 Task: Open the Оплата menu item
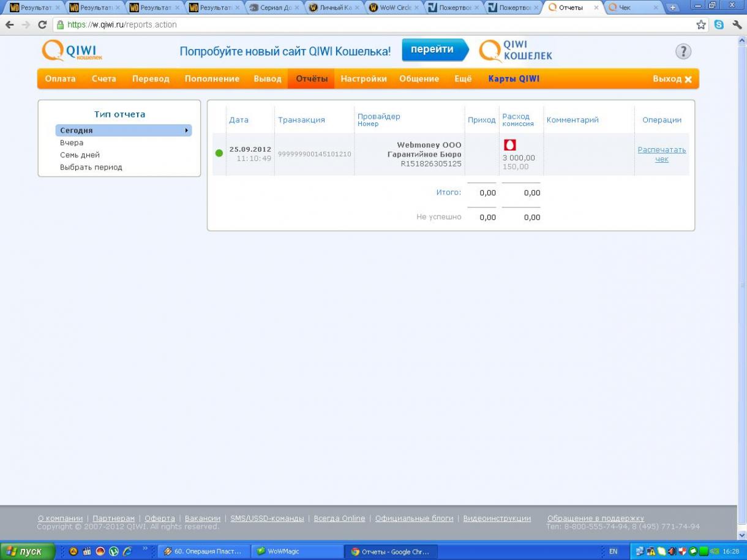(60, 79)
